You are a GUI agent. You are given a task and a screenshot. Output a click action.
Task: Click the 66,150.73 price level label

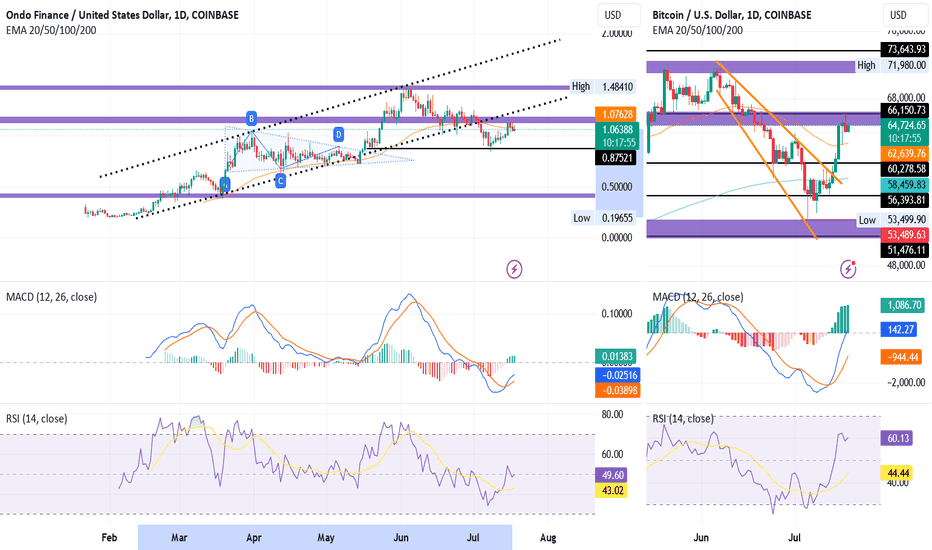[x=906, y=111]
